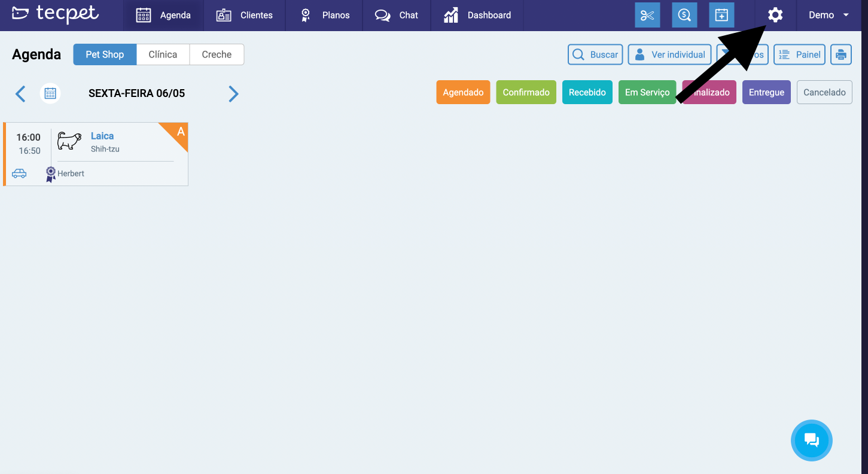Viewport: 868px width, 474px height.
Task: Select the orange Agendado status swatch
Action: (463, 92)
